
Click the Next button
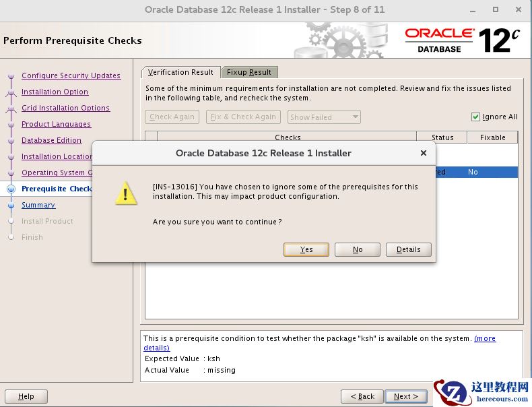(406, 396)
